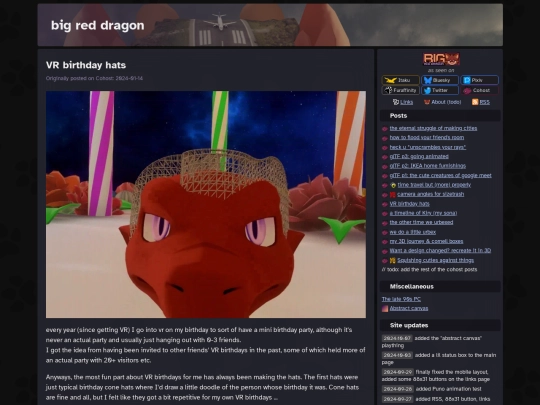Click the orange RSS feed icon

pos(475,102)
